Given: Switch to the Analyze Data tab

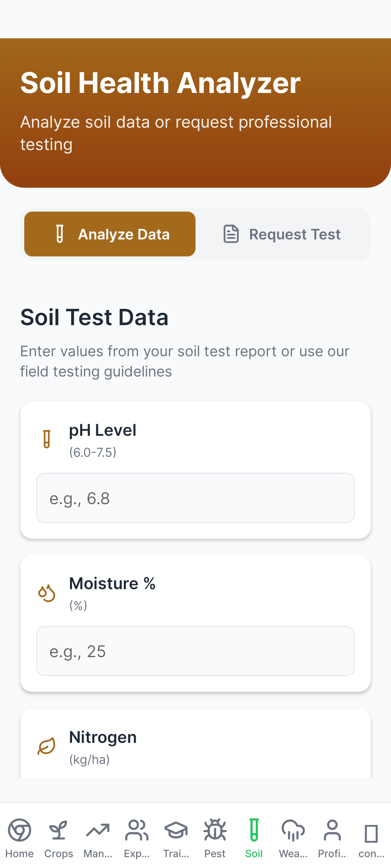Looking at the screenshot, I should [x=110, y=234].
